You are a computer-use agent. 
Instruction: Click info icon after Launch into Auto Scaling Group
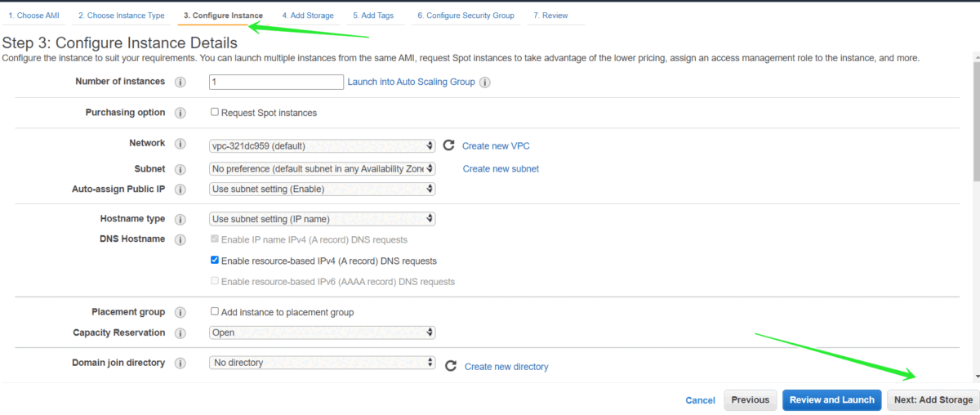point(485,83)
